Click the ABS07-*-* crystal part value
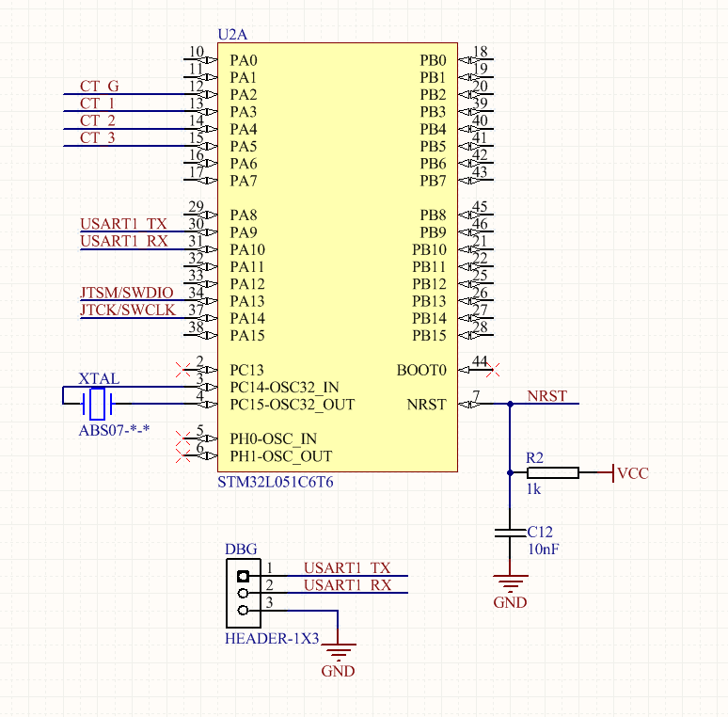The width and height of the screenshot is (728, 717). 114,430
